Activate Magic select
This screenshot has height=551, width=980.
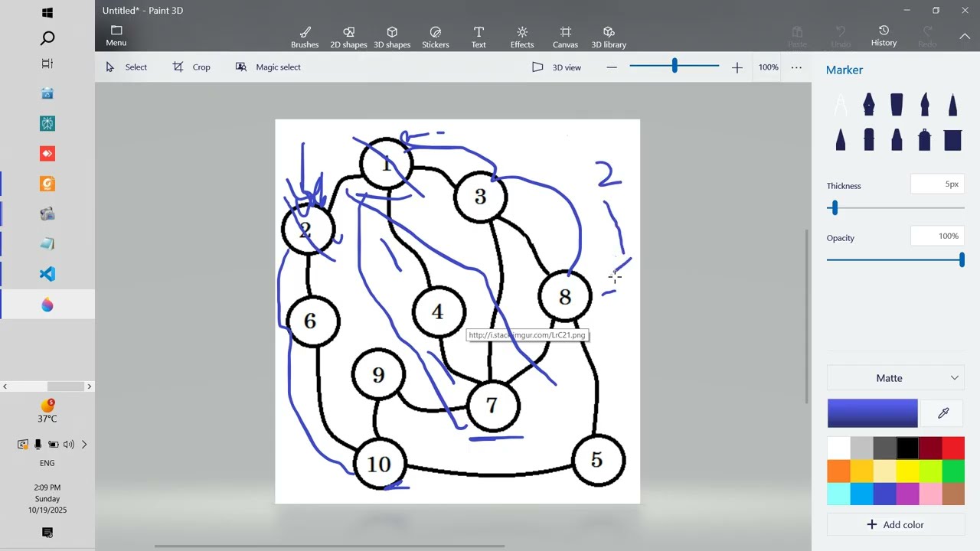pos(268,67)
